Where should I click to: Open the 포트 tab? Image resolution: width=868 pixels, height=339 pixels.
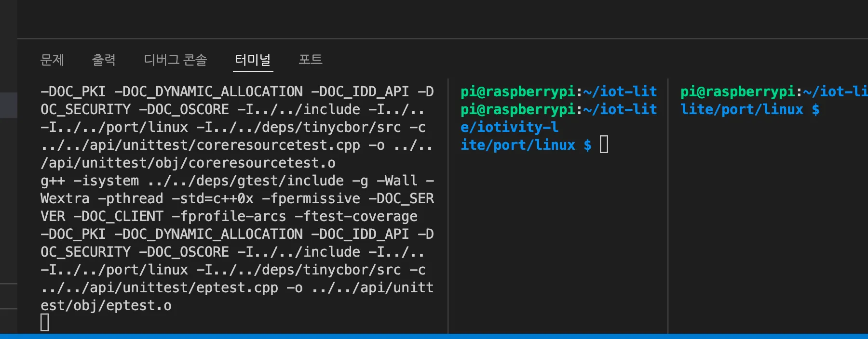click(310, 60)
